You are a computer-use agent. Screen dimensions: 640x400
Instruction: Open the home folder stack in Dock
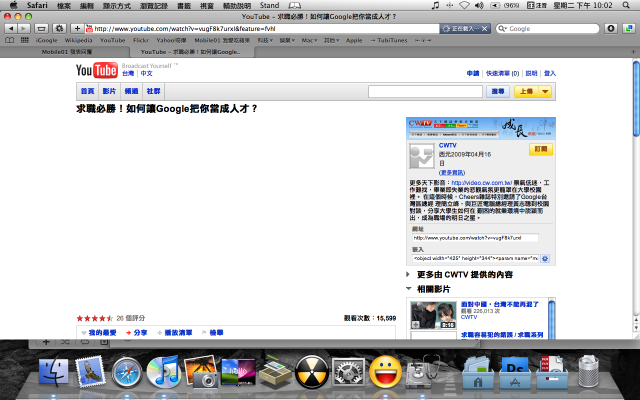click(478, 372)
